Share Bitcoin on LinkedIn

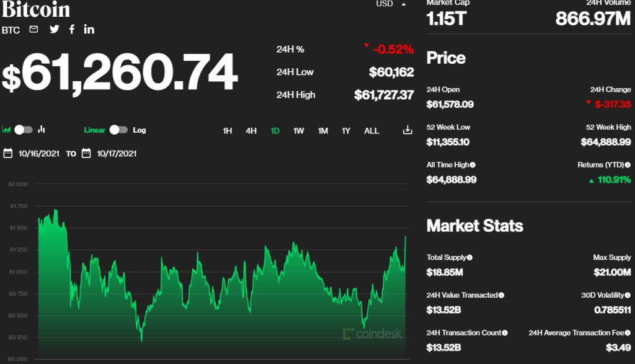point(89,29)
